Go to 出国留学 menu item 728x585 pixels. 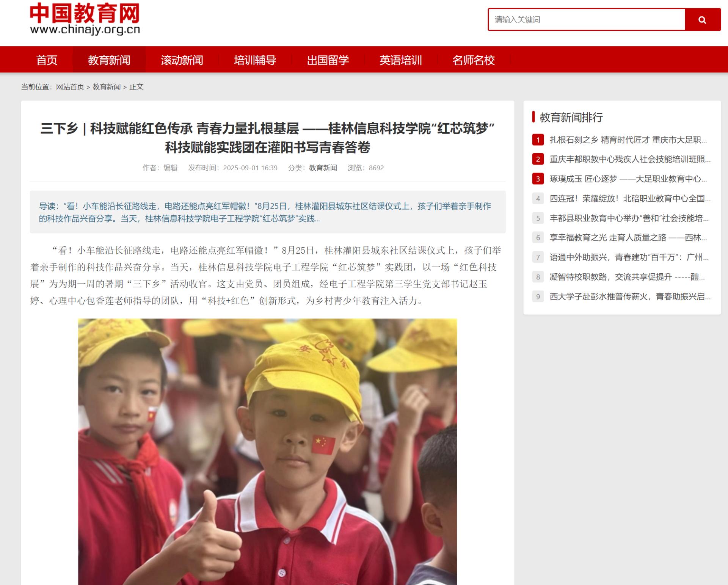(x=328, y=60)
